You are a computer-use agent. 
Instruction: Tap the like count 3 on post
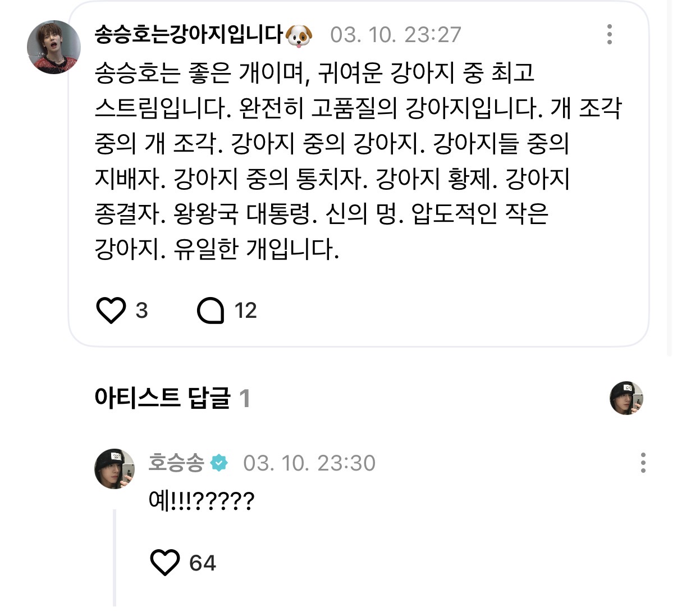[141, 311]
